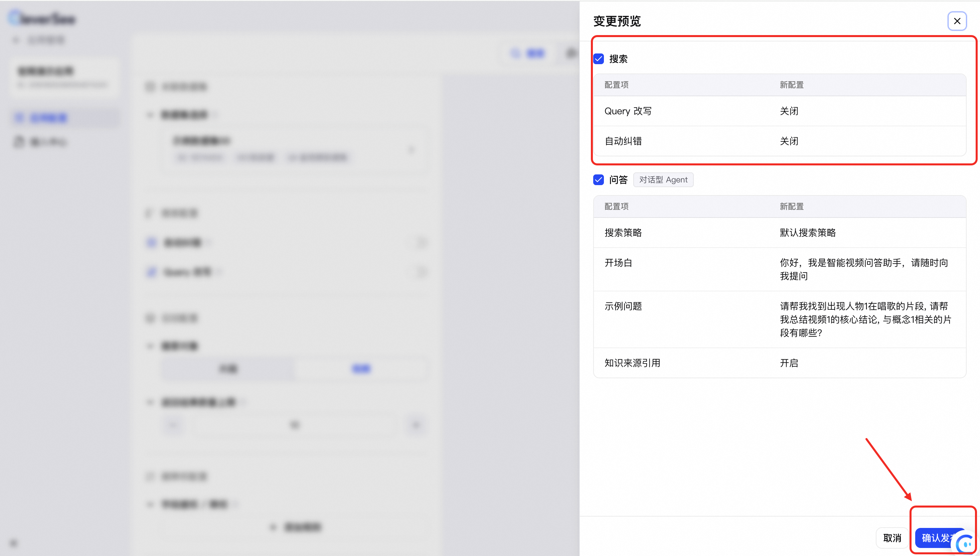Uncheck the 搜索 checkbox
980x556 pixels.
[x=598, y=59]
